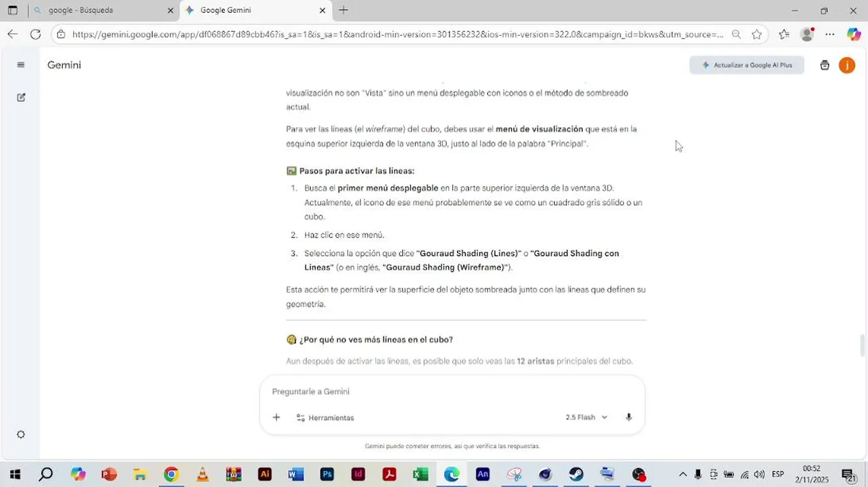Start a new chat with pencil icon
868x487 pixels.
tap(21, 97)
